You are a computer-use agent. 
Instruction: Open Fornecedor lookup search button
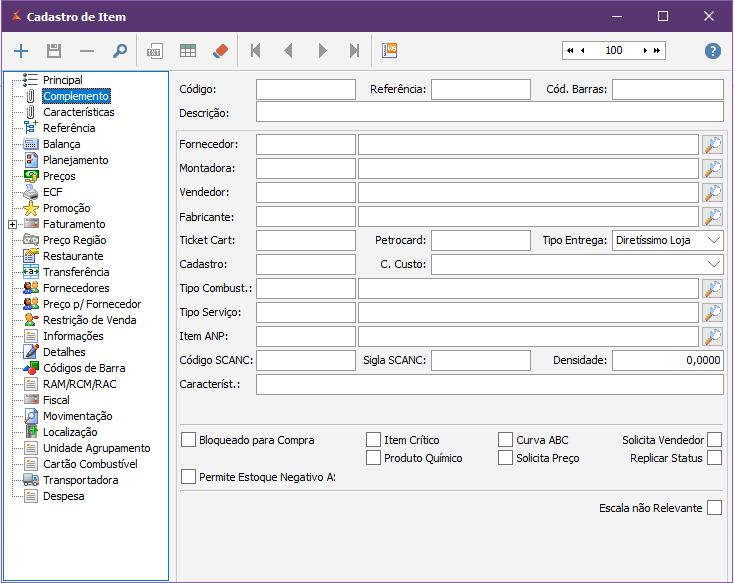tap(712, 145)
